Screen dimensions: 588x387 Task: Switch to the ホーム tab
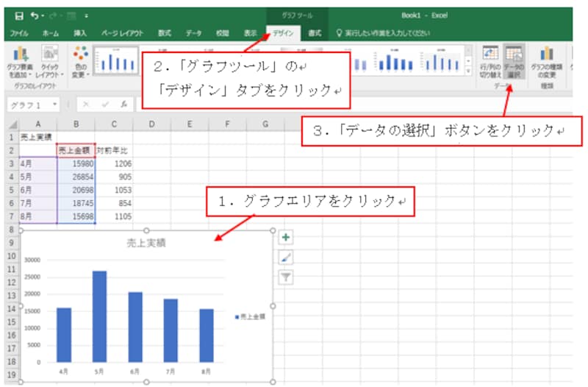click(x=50, y=33)
